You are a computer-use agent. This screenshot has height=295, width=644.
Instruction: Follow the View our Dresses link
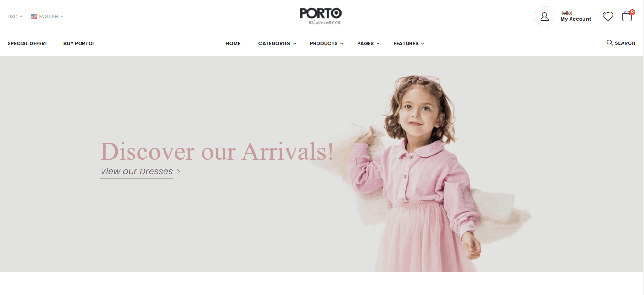pyautogui.click(x=136, y=171)
